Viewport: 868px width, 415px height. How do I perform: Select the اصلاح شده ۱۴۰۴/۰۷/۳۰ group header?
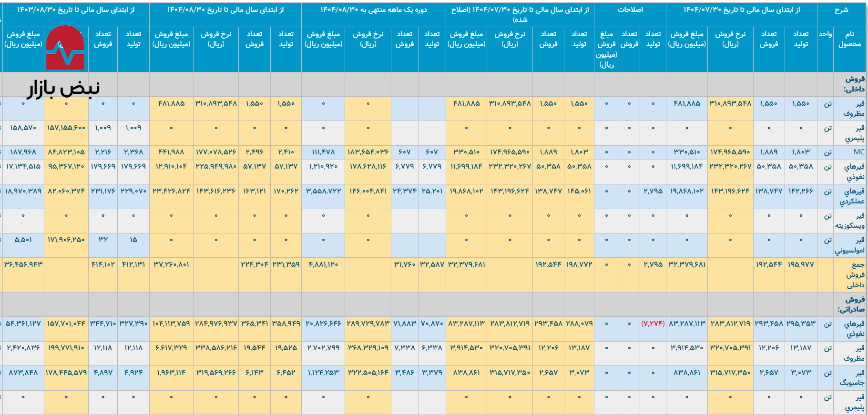tap(520, 14)
